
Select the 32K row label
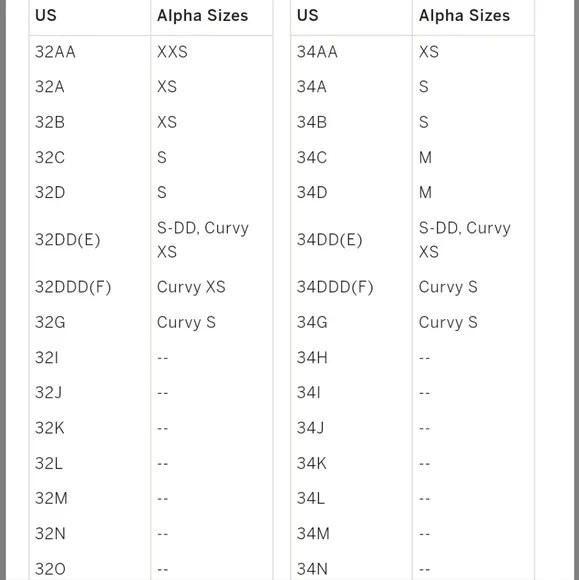pyautogui.click(x=50, y=428)
